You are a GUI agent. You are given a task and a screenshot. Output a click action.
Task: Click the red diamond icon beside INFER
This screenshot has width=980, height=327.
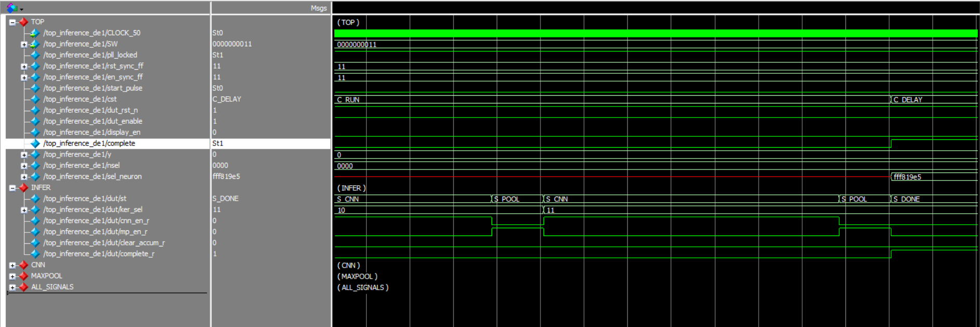(23, 188)
